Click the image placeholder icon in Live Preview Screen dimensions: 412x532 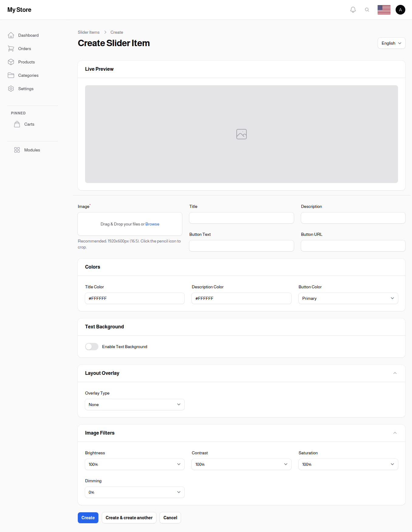[242, 134]
